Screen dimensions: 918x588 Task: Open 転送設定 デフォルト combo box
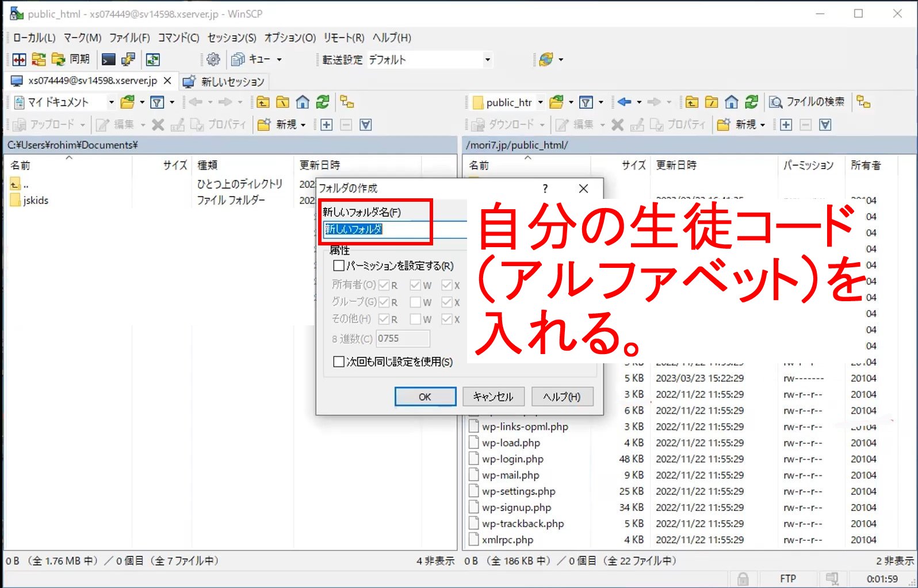[429, 59]
